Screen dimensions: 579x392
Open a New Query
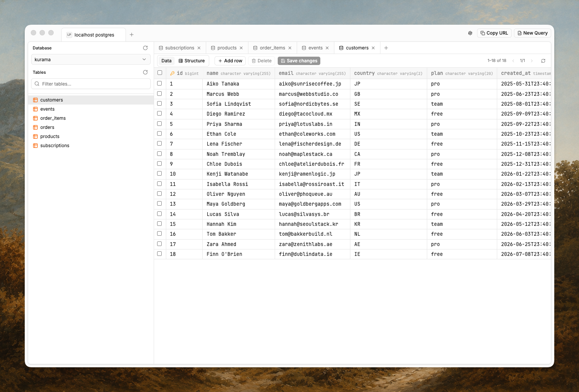tap(532, 33)
